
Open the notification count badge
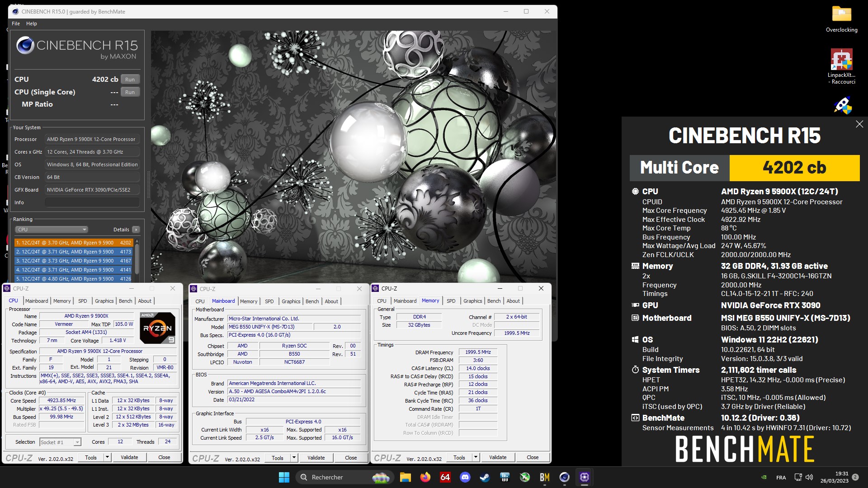click(x=855, y=477)
